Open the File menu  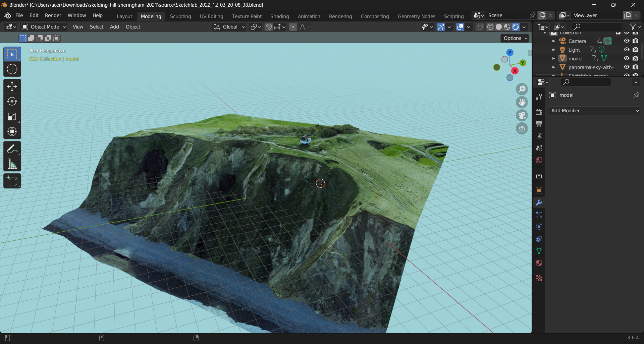click(19, 15)
